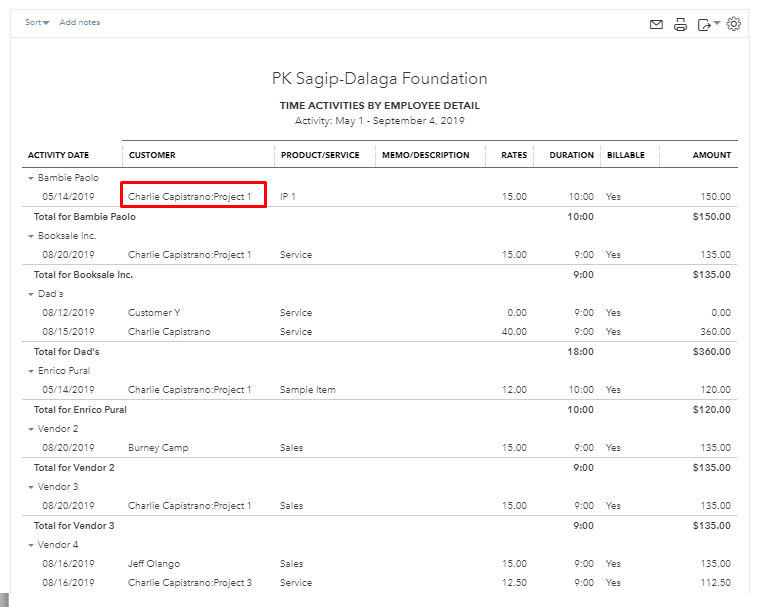Open the Sort dropdown

pyautogui.click(x=37, y=22)
